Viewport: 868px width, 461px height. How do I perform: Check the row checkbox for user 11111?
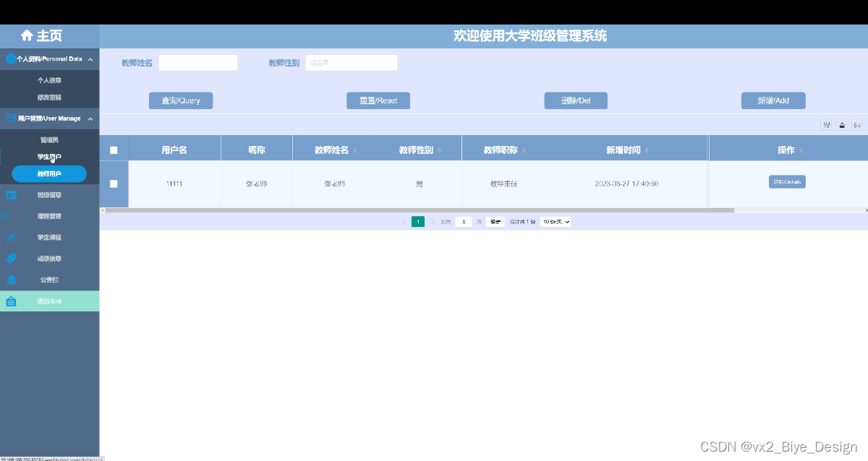(x=114, y=184)
